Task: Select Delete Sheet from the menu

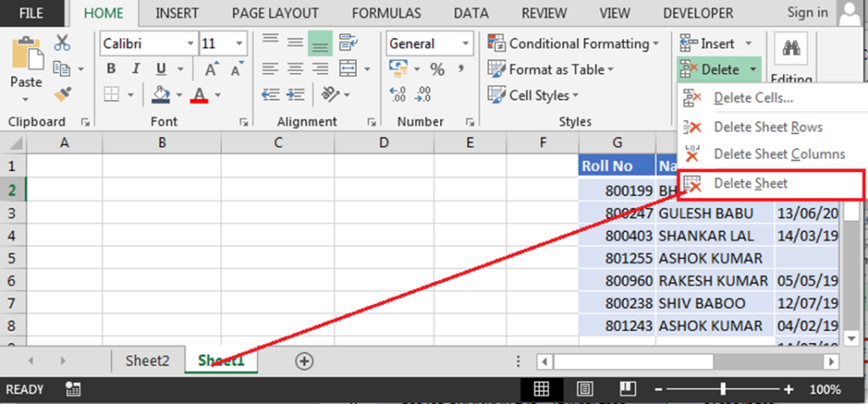Action: tap(750, 183)
